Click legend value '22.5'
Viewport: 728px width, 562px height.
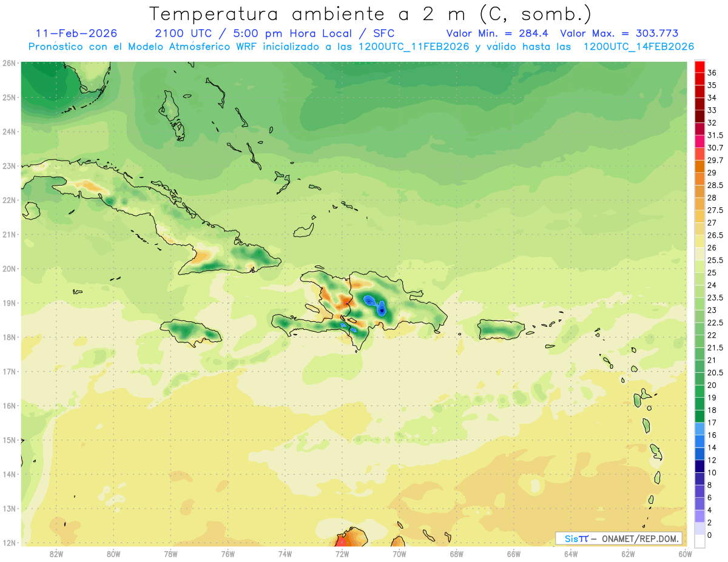pos(715,323)
